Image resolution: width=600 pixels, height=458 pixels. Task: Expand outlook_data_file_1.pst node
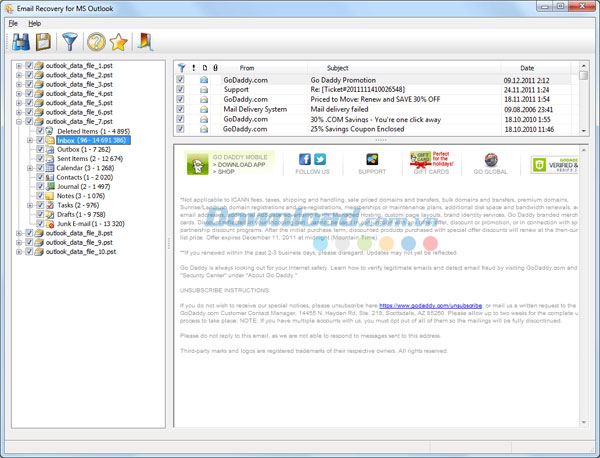coord(19,66)
